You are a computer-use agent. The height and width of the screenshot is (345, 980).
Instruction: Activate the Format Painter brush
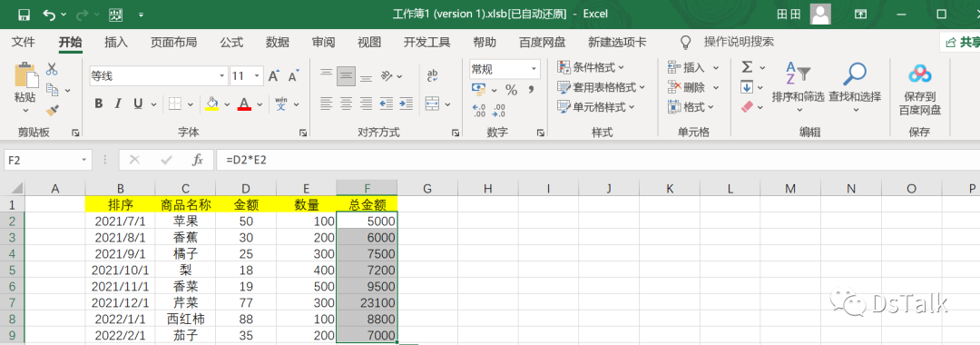pyautogui.click(x=53, y=110)
